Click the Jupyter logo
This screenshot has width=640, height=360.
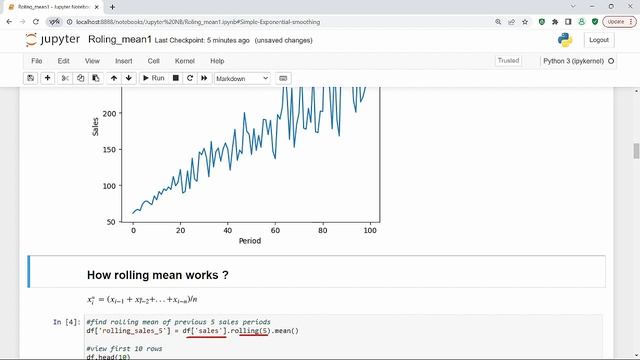[x=53, y=40]
